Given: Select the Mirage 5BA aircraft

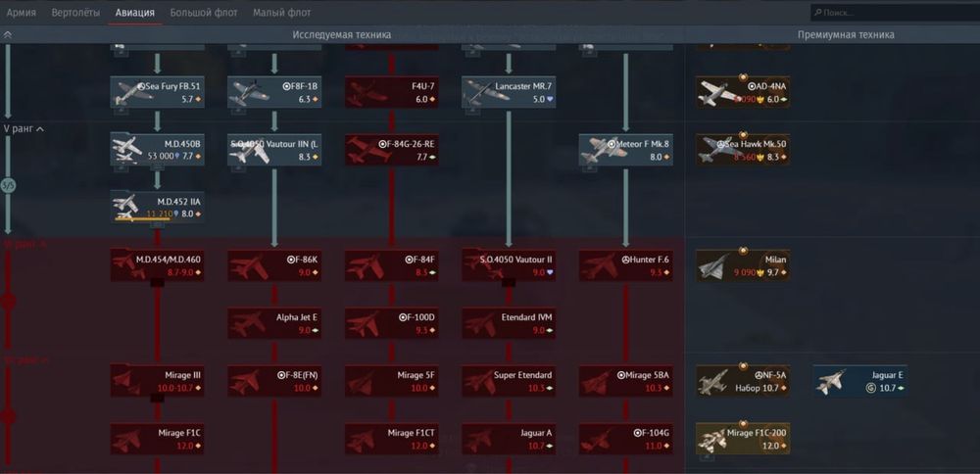Looking at the screenshot, I should point(625,380).
